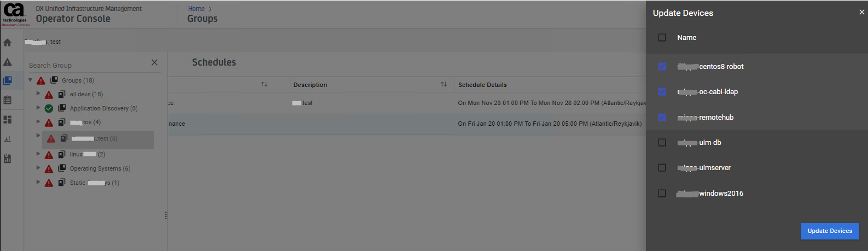This screenshot has height=251, width=868.
Task: Open the Dashboards sidebar icon
Action: pyautogui.click(x=7, y=119)
